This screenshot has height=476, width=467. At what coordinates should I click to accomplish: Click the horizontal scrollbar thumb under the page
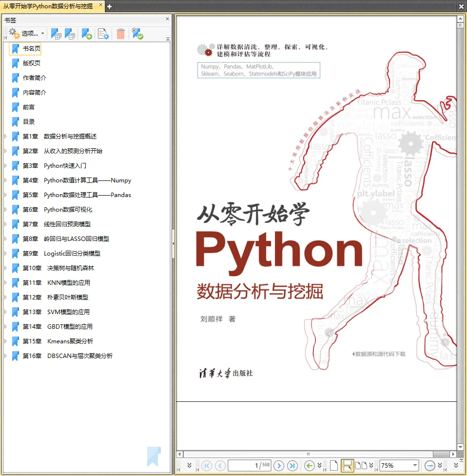(x=308, y=454)
